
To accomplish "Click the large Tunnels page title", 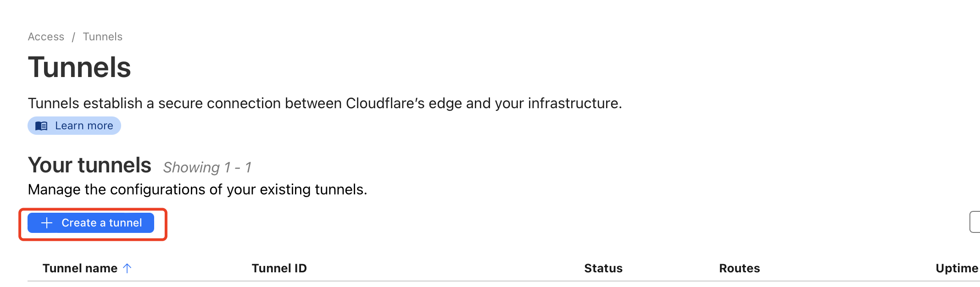I will tap(79, 67).
